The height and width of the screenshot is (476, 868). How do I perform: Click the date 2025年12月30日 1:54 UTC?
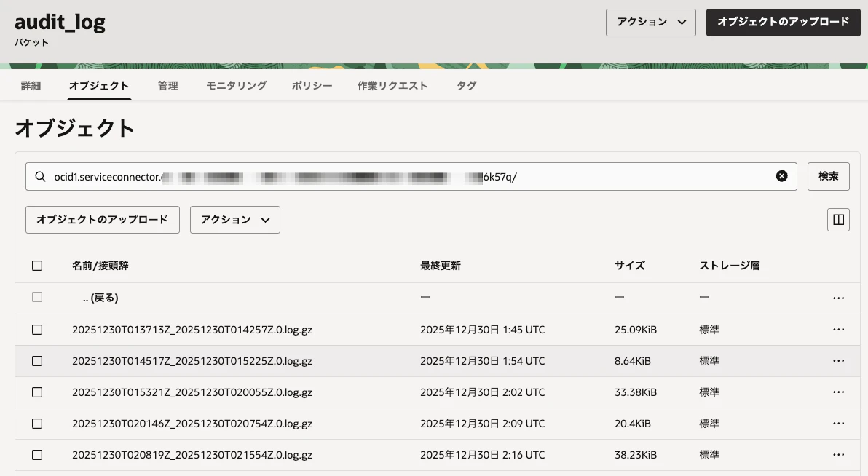(482, 361)
